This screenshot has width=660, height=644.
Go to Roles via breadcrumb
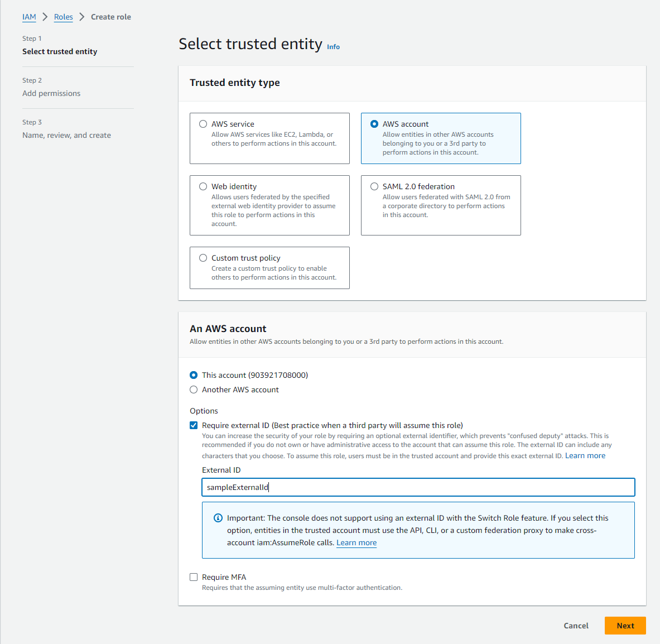(64, 17)
